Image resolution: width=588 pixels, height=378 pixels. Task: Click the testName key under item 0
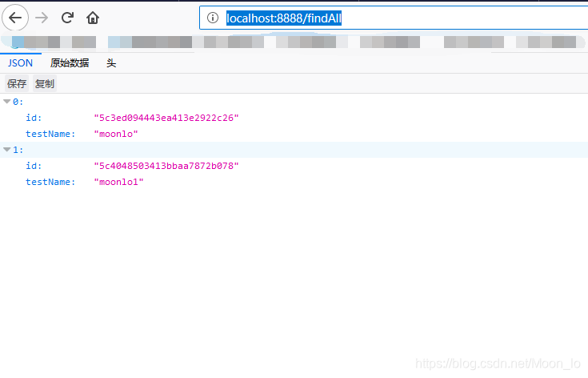point(50,134)
